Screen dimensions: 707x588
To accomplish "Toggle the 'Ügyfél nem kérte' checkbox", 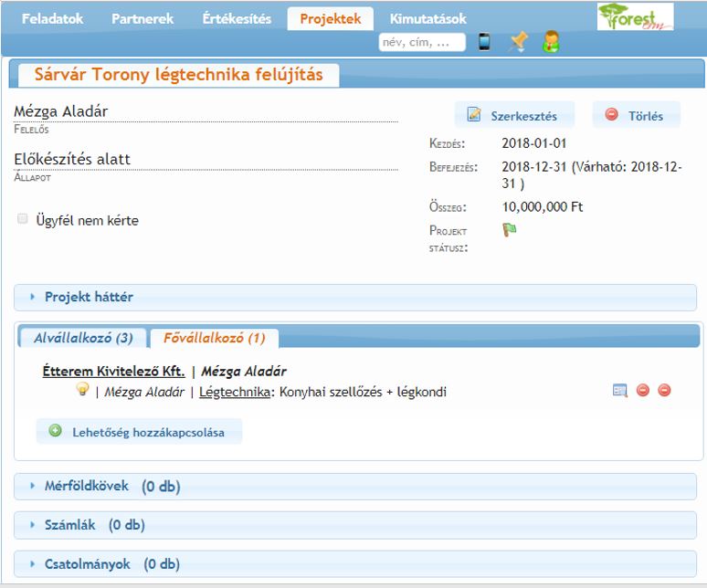I will pos(23,219).
